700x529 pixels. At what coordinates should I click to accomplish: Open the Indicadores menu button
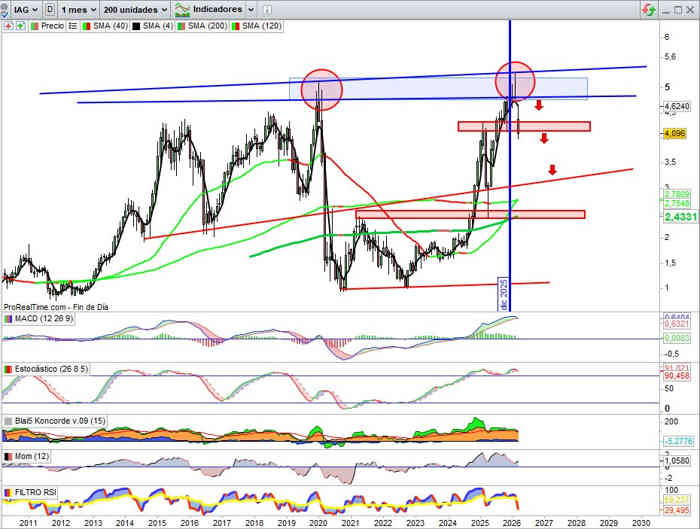207,8
